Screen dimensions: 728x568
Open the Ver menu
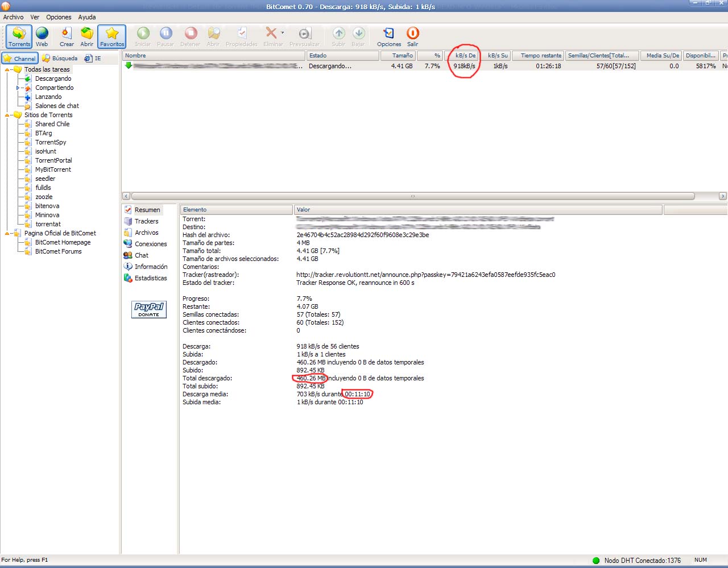pos(35,17)
